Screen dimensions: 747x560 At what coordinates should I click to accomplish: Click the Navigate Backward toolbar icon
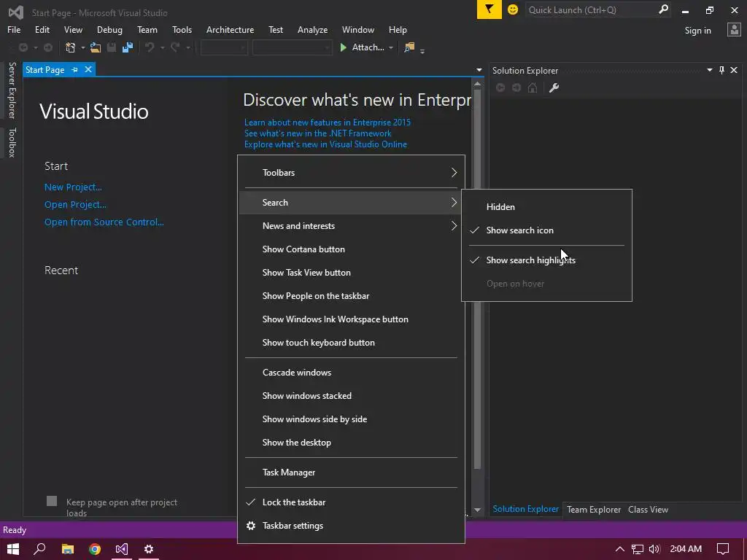[x=23, y=47]
